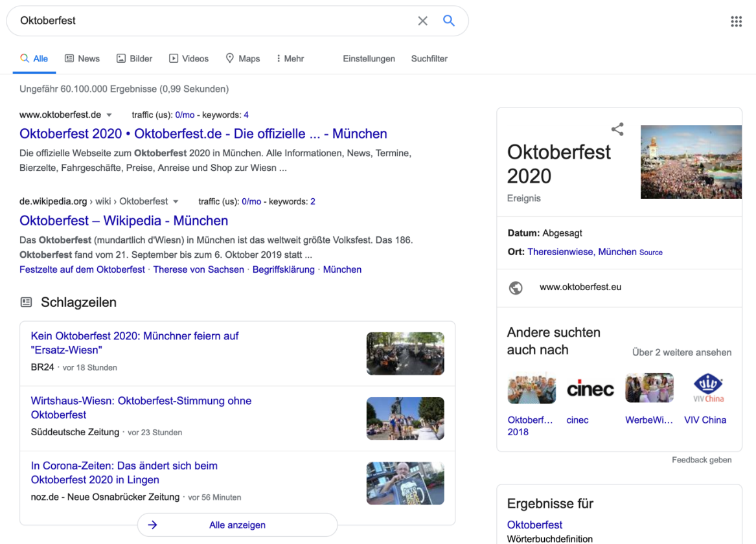Screen dimensions: 756x544
Task: Open headline Wirtshaus-Wiesn: Oktoberfest-Stimmung ohne Oktoberfest
Action: [141, 407]
